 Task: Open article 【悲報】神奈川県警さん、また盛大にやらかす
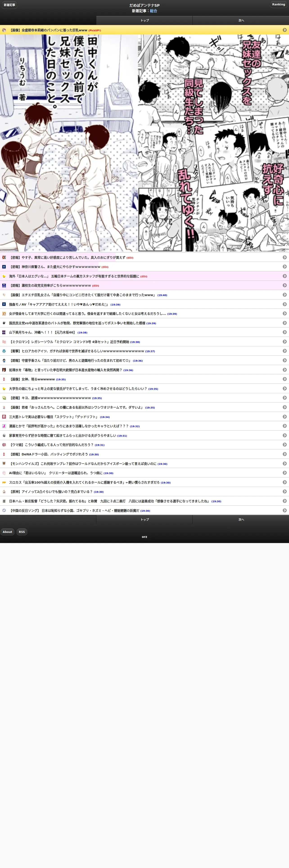pos(144,267)
